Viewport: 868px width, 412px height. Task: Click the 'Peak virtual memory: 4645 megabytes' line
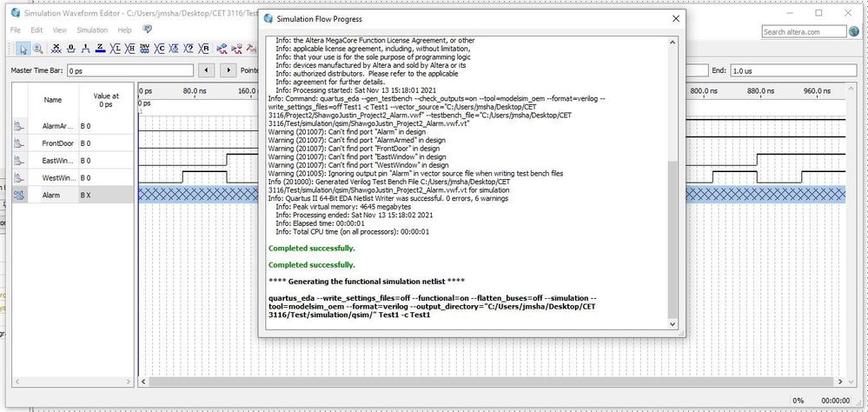pos(343,207)
